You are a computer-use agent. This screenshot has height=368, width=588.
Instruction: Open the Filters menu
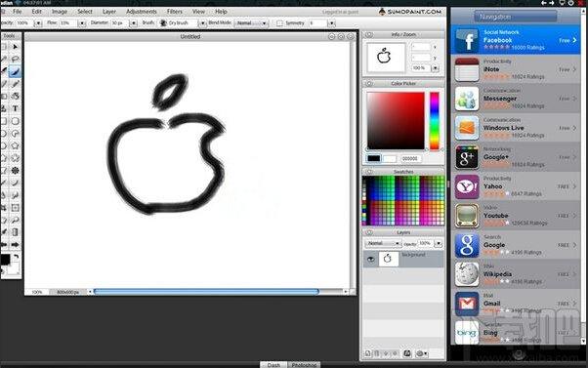175,12
